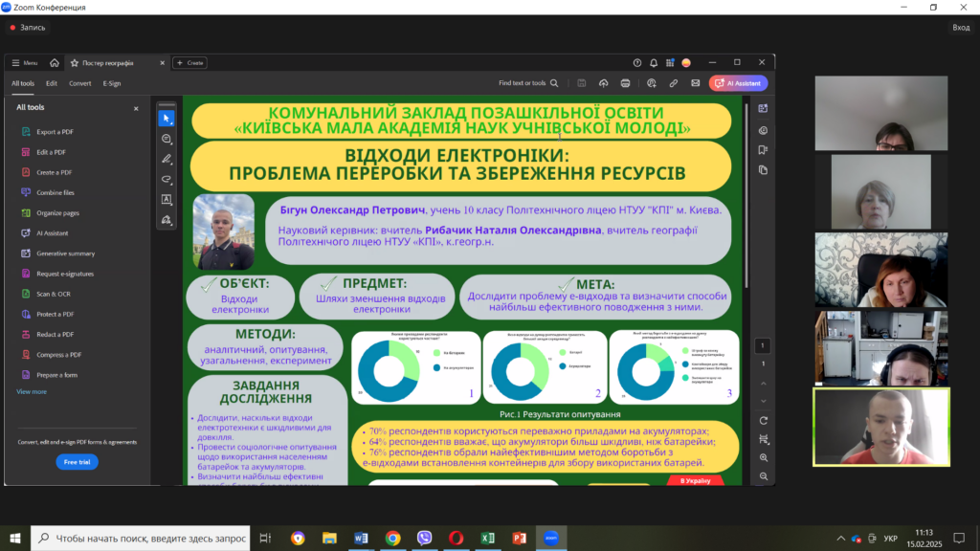This screenshot has width=980, height=551.
Task: Close the All tools side panel
Action: [x=136, y=109]
